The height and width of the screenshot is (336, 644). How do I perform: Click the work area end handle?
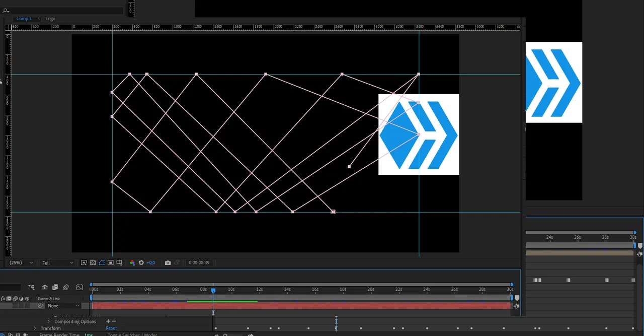pos(512,298)
